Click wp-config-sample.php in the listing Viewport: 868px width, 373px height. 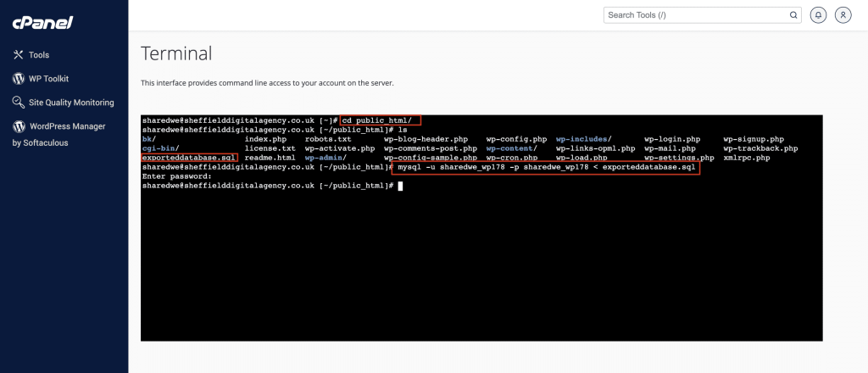point(430,158)
